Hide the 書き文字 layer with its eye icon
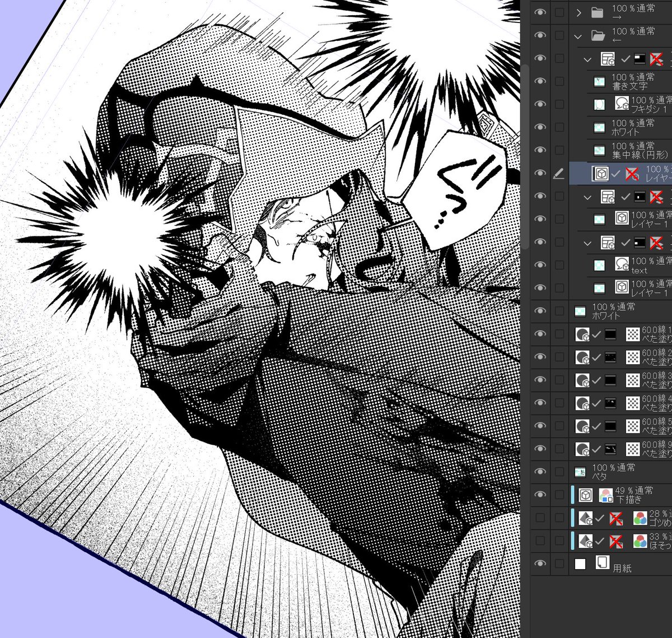 (540, 81)
